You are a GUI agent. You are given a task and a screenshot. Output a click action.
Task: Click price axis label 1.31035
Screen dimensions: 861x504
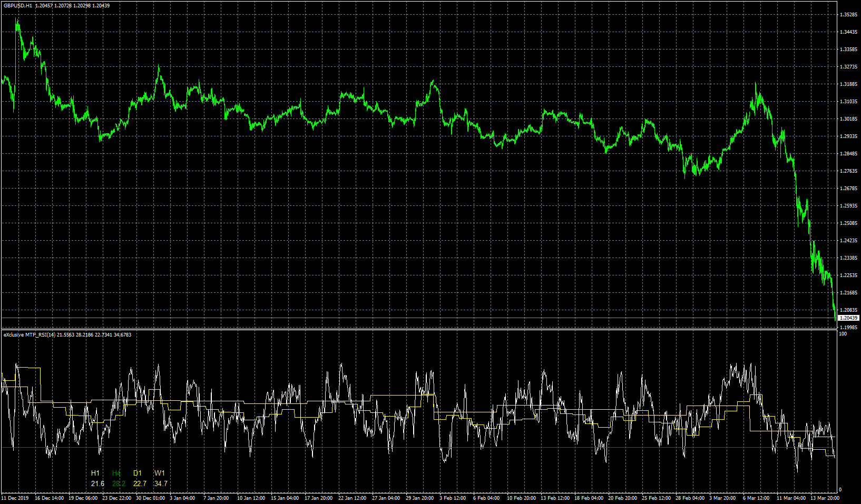pyautogui.click(x=847, y=102)
